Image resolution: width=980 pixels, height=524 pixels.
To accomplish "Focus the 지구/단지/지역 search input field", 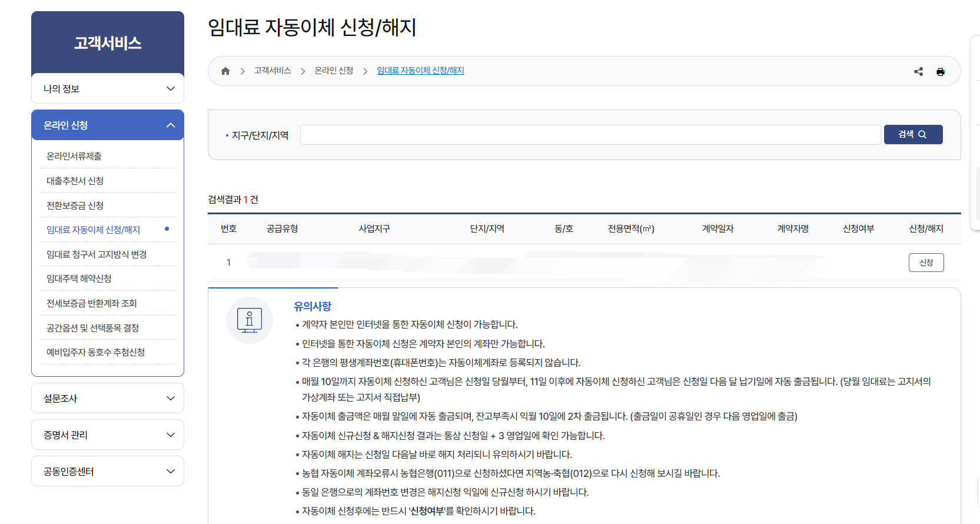I will pyautogui.click(x=590, y=135).
